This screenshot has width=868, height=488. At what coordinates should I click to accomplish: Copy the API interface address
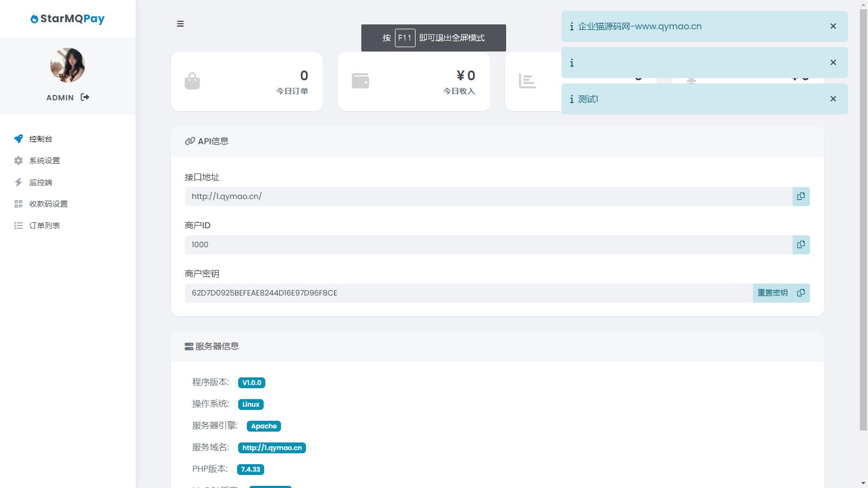pos(801,196)
